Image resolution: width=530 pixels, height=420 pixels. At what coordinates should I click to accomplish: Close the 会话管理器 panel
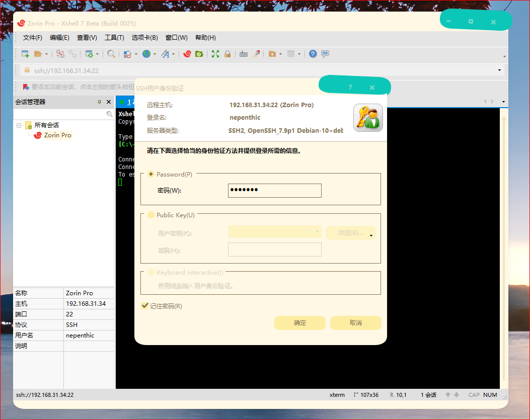[x=109, y=102]
